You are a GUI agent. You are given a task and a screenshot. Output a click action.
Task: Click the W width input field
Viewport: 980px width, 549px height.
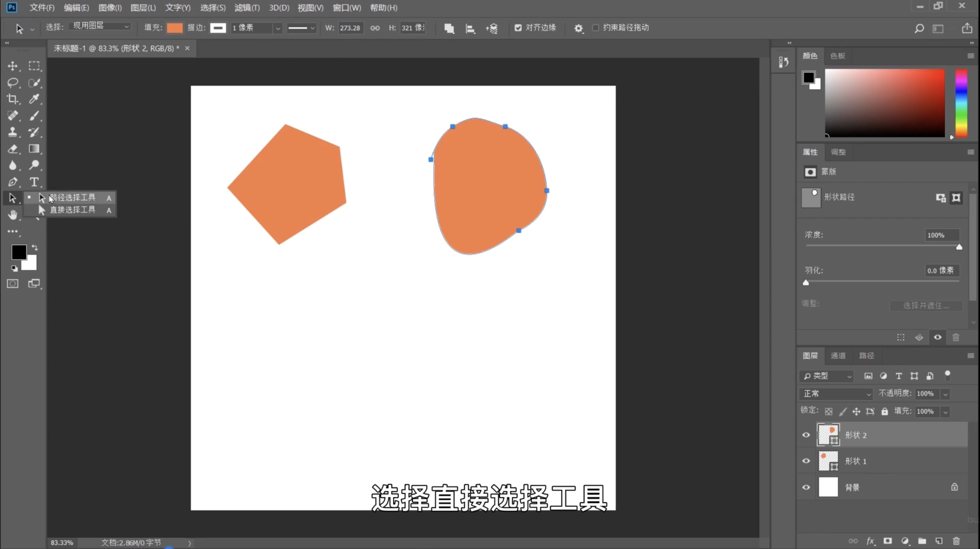tap(350, 28)
